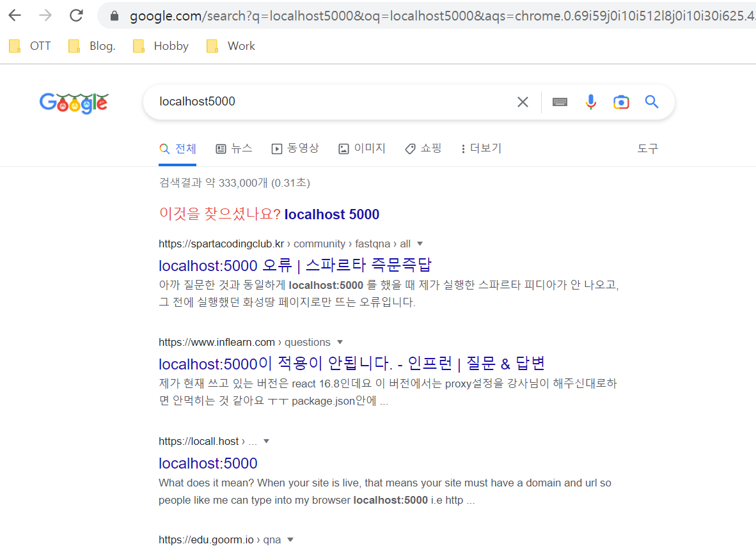Click the browser forward arrow

point(45,15)
